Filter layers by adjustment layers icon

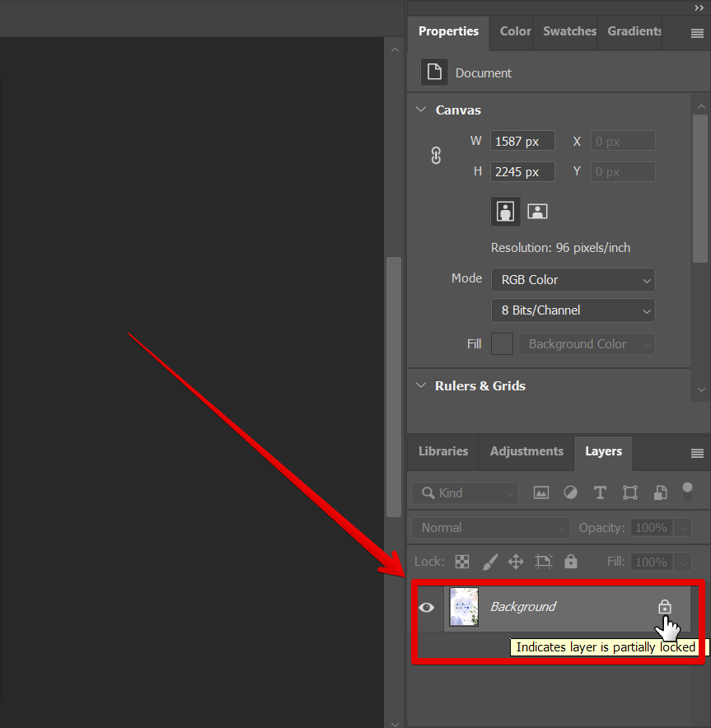pos(570,492)
